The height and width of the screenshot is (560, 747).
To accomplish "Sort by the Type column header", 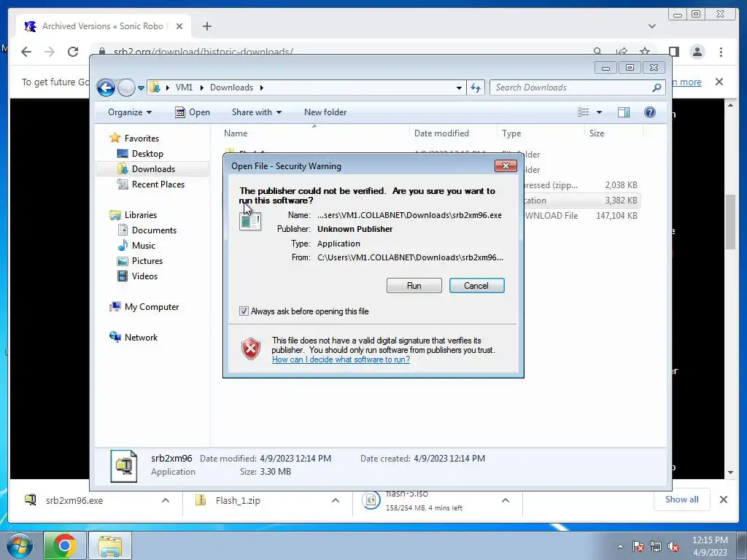I will point(541,134).
